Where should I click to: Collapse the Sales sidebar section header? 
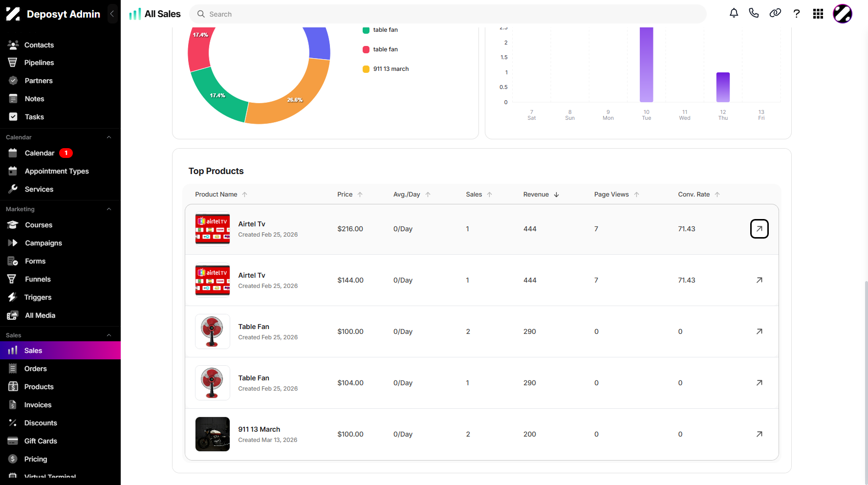coord(109,335)
